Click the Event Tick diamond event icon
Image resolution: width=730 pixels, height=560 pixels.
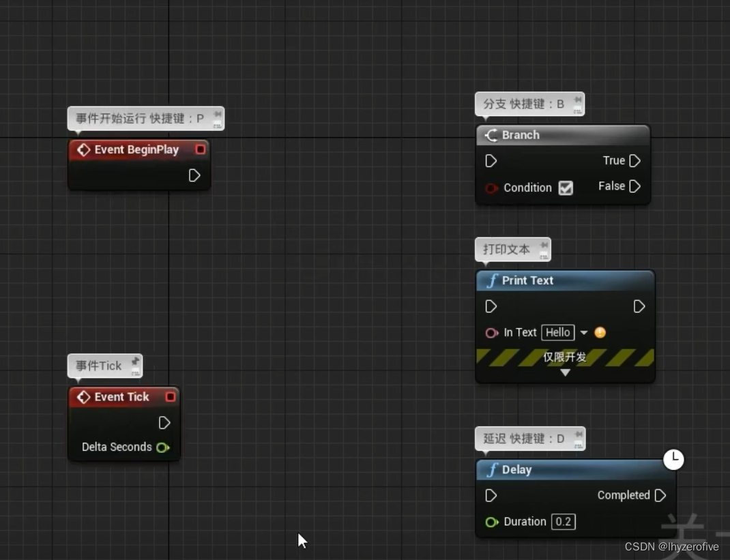pyautogui.click(x=83, y=397)
